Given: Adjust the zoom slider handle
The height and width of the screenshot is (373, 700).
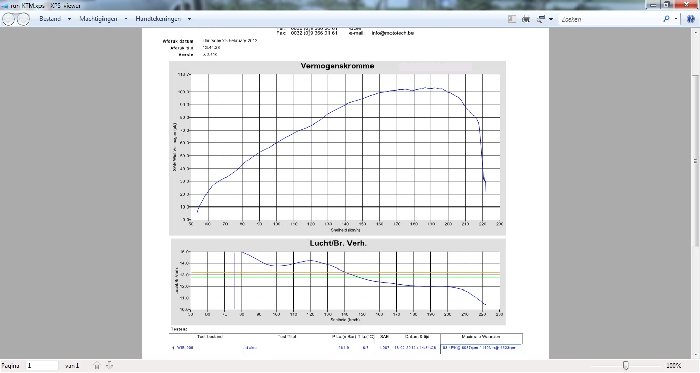Looking at the screenshot, I should point(625,366).
